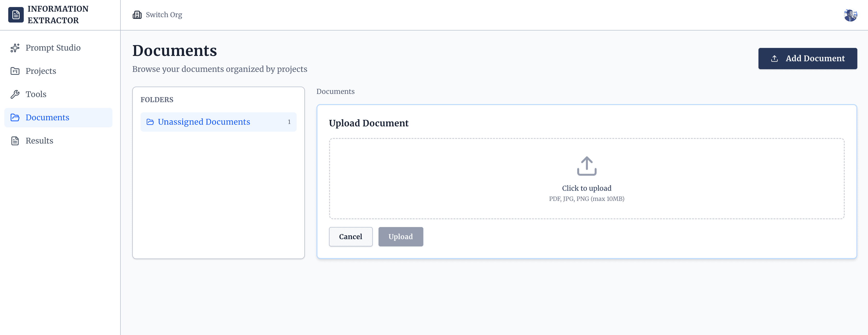Click the Click to upload dropzone
The height and width of the screenshot is (335, 868).
pyautogui.click(x=586, y=178)
